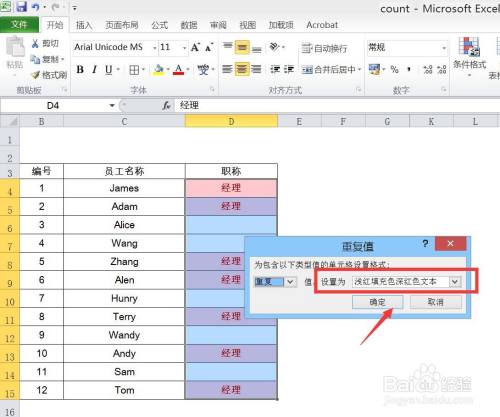500x417 pixels.
Task: Select the Format Painter brush
Action: coord(35,75)
